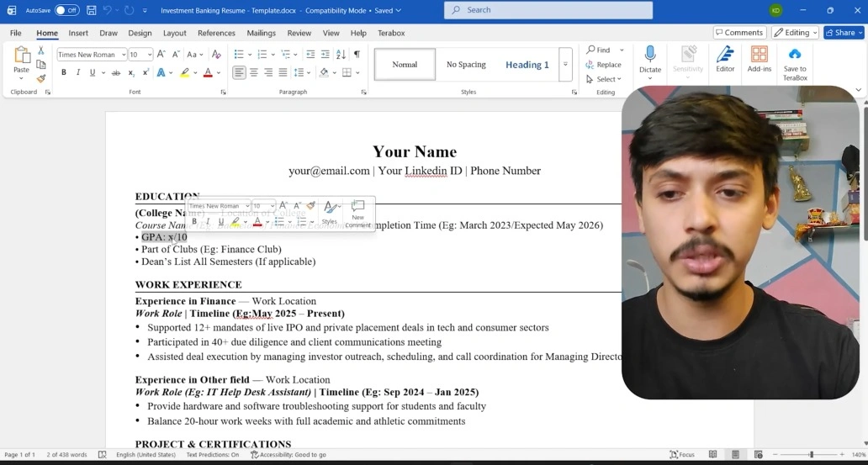This screenshot has height=465, width=868.
Task: Toggle Bold in the ribbon Font group
Action: (64, 72)
